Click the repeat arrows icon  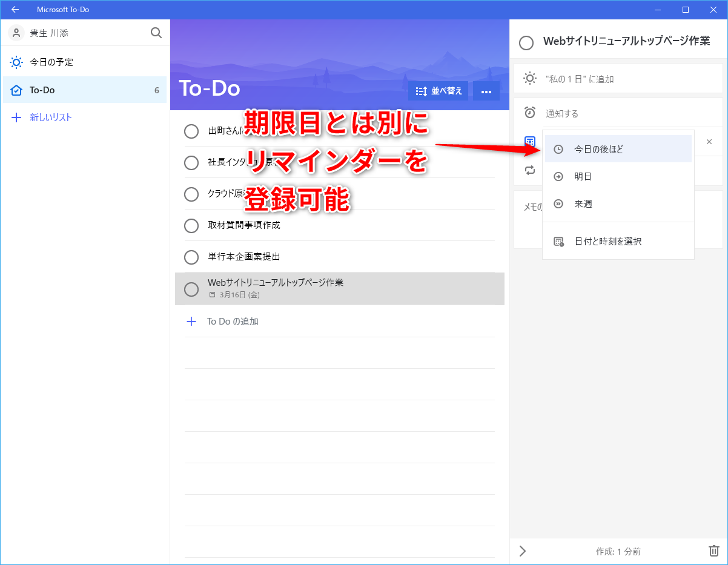[530, 170]
